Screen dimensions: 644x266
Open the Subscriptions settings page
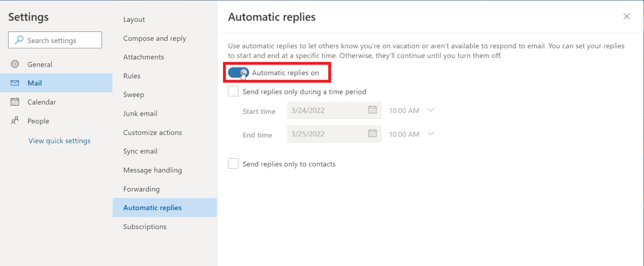click(x=145, y=226)
